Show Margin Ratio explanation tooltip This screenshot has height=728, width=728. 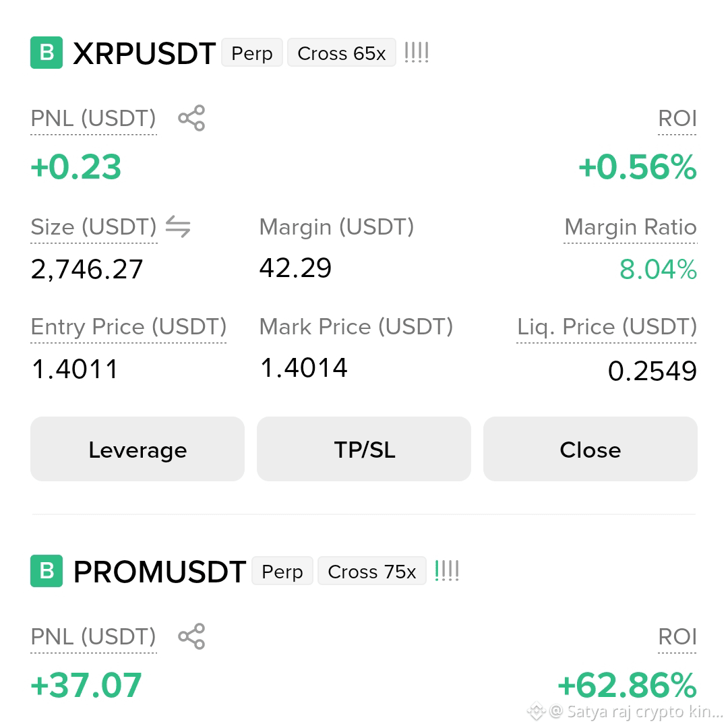pos(630,228)
